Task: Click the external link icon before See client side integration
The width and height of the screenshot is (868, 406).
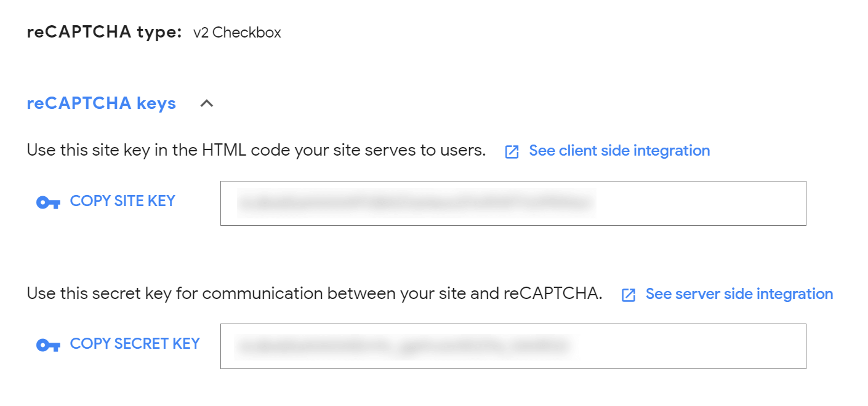Action: (512, 151)
